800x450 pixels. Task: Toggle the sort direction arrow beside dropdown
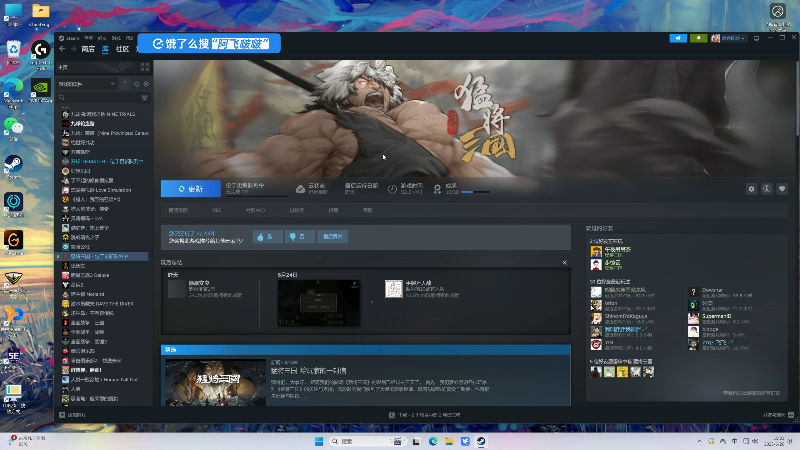click(125, 84)
